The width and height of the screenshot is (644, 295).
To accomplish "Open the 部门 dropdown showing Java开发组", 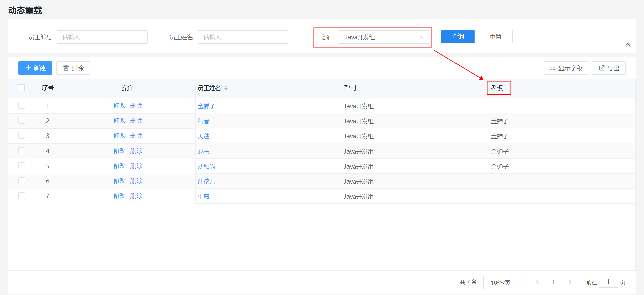I will click(384, 37).
